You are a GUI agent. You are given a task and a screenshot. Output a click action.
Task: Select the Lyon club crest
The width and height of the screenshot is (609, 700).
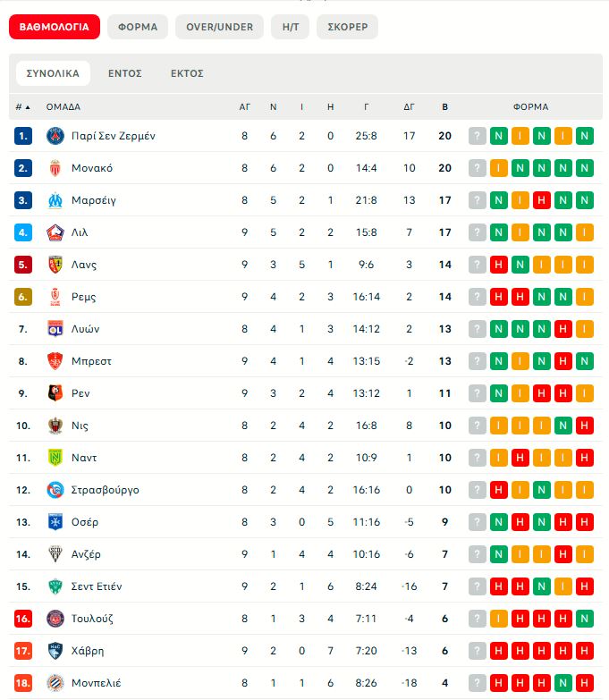(55, 329)
